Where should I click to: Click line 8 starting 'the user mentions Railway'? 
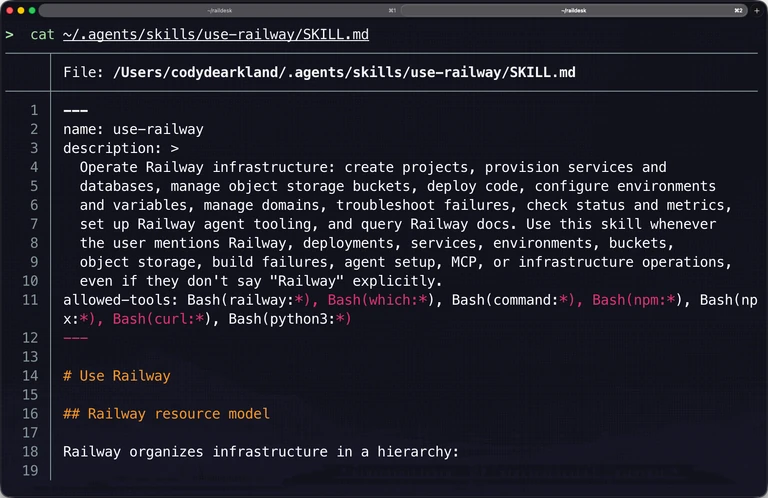click(377, 243)
